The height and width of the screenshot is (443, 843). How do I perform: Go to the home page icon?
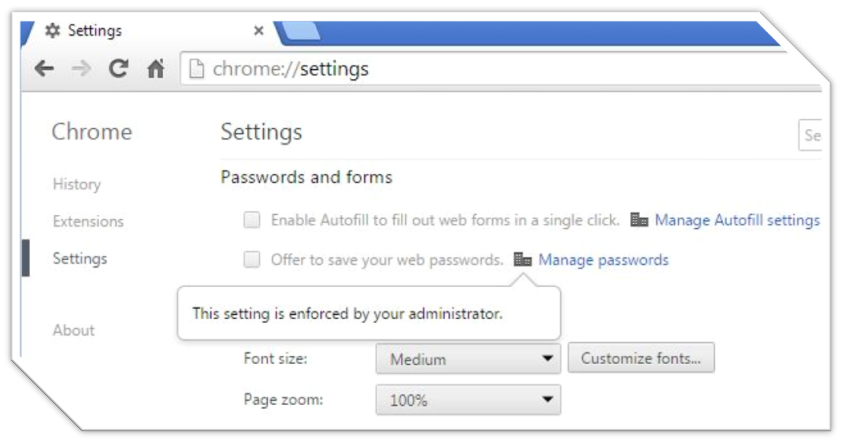pos(155,70)
